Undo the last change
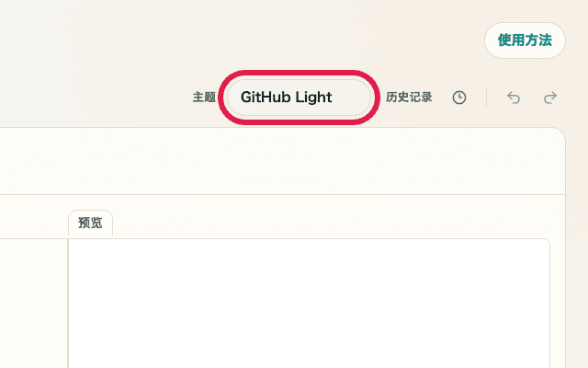This screenshot has width=588, height=368. point(514,98)
